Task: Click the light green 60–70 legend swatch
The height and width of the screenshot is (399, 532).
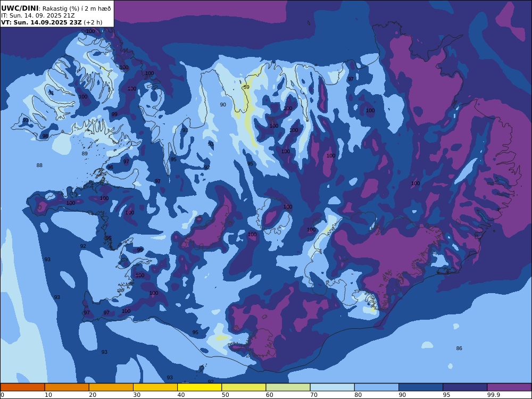Action: (x=288, y=387)
